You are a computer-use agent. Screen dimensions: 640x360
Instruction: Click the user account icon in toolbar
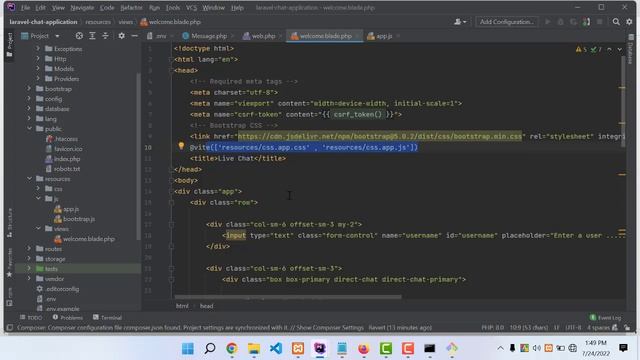point(460,22)
